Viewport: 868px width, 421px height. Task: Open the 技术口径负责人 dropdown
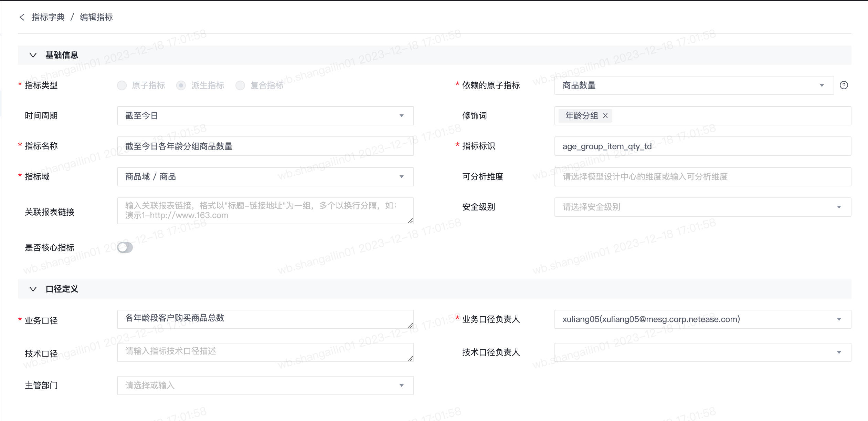click(703, 352)
